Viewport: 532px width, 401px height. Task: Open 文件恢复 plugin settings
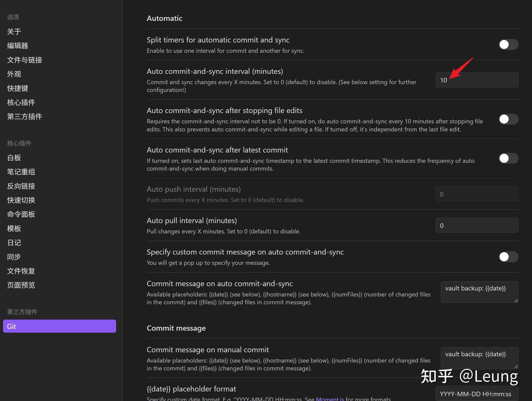pyautogui.click(x=21, y=271)
